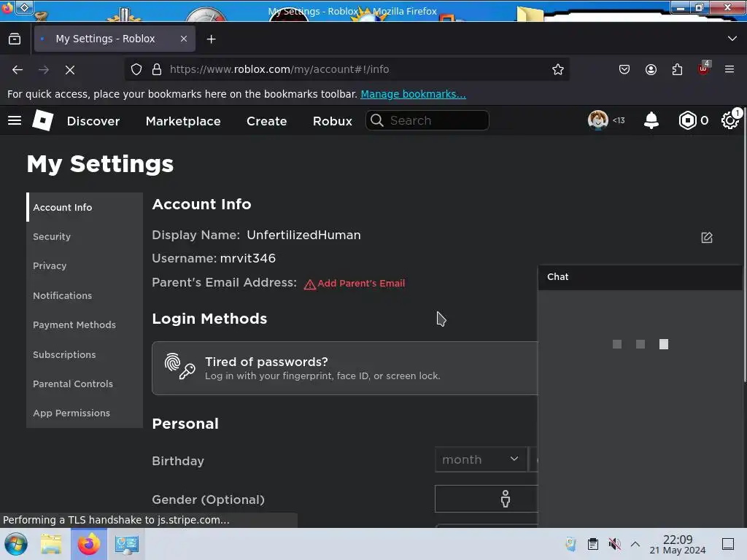Image resolution: width=747 pixels, height=560 pixels.
Task: Open the extensions puzzle icon
Action: [677, 69]
